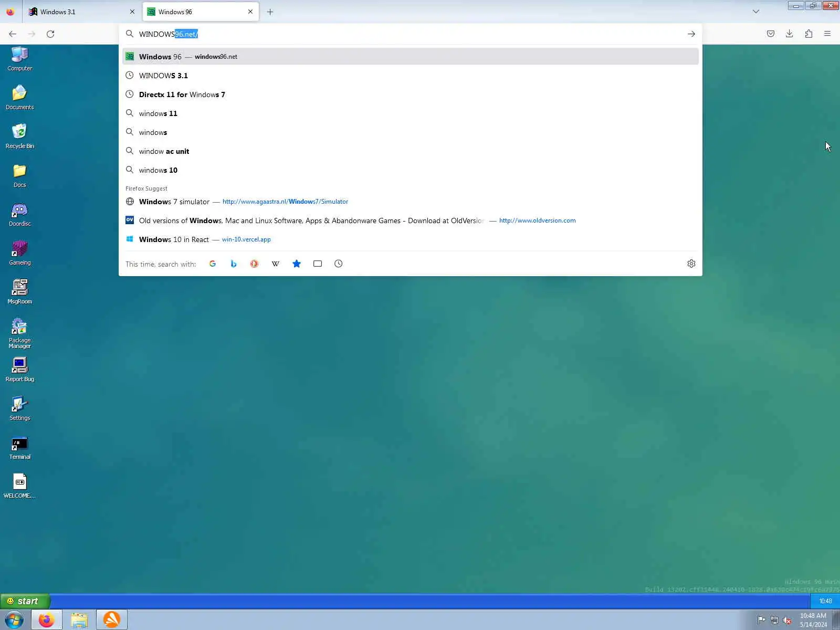The width and height of the screenshot is (840, 630).
Task: Click the Windows 96 taskbar clock
Action: tap(825, 601)
